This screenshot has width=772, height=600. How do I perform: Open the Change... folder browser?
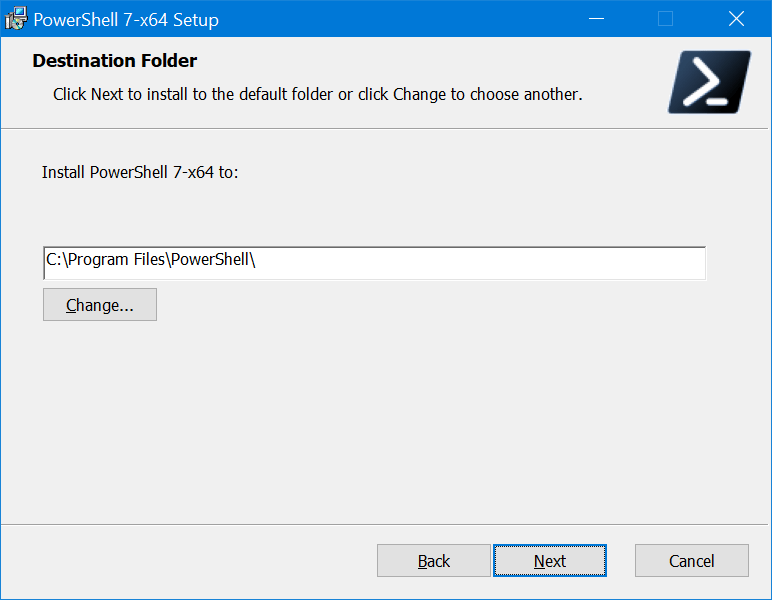100,305
